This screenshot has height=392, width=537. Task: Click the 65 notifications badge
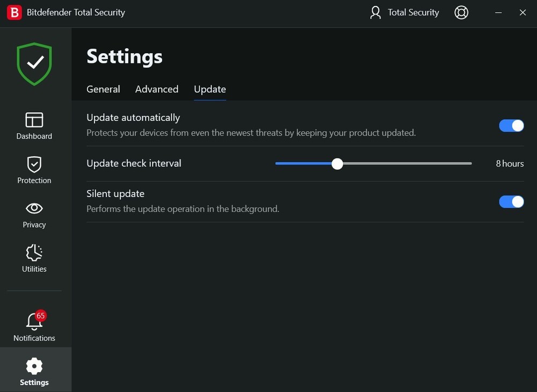point(41,315)
